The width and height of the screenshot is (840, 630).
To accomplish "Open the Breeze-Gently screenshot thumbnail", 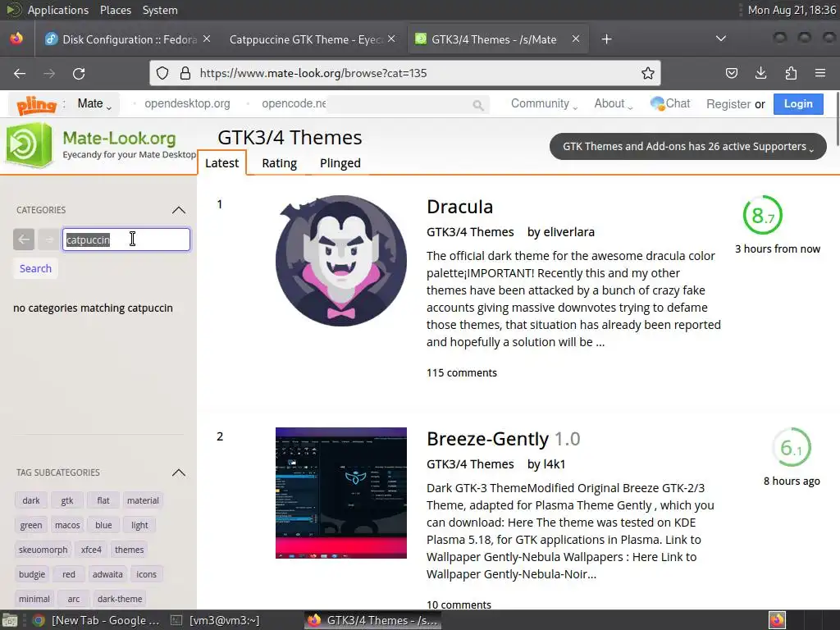I will (x=340, y=493).
